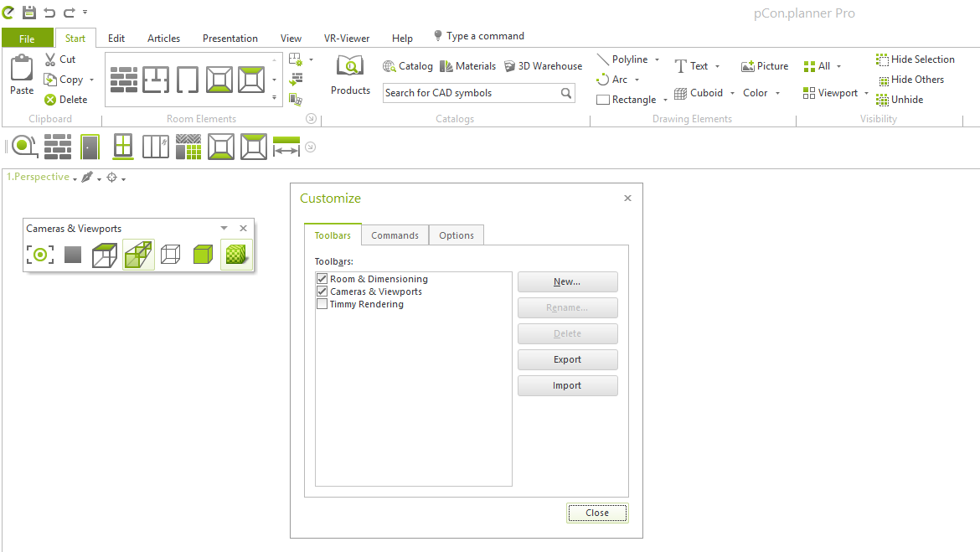Open the File menu
Viewport: 980px width, 552px height.
27,39
